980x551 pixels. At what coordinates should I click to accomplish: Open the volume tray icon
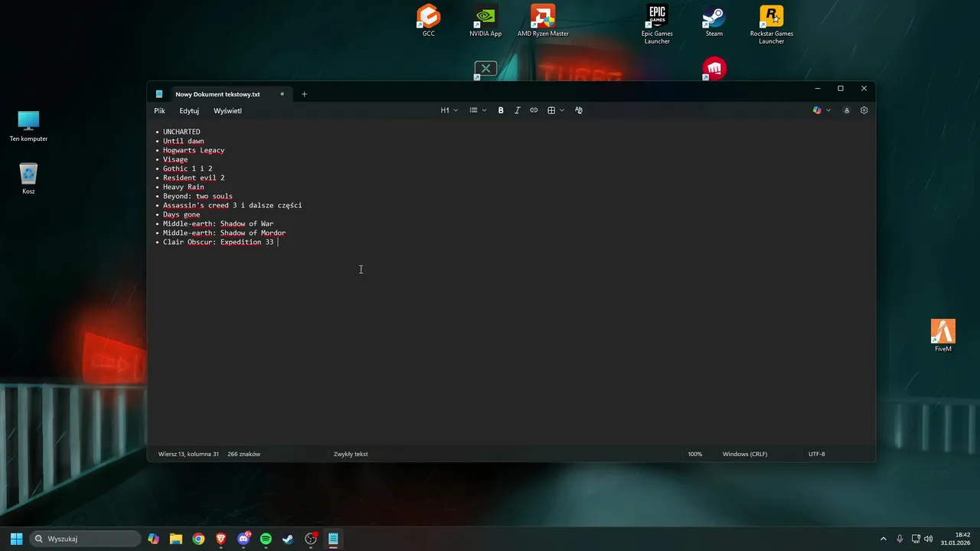point(929,539)
